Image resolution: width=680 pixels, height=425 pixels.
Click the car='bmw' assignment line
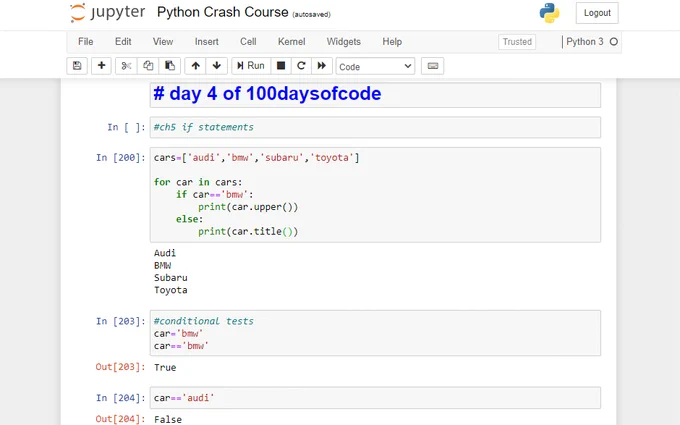coord(178,333)
